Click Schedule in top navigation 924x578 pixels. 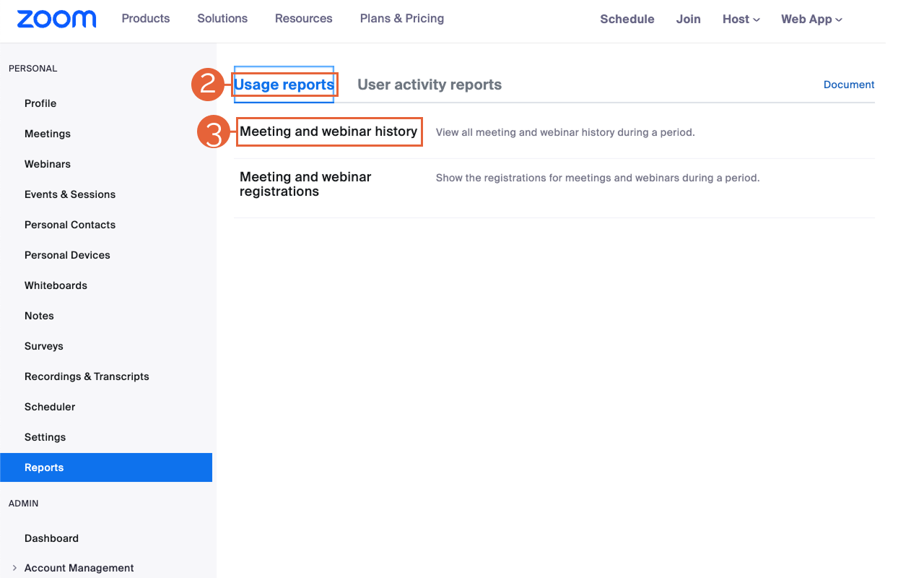coord(627,20)
